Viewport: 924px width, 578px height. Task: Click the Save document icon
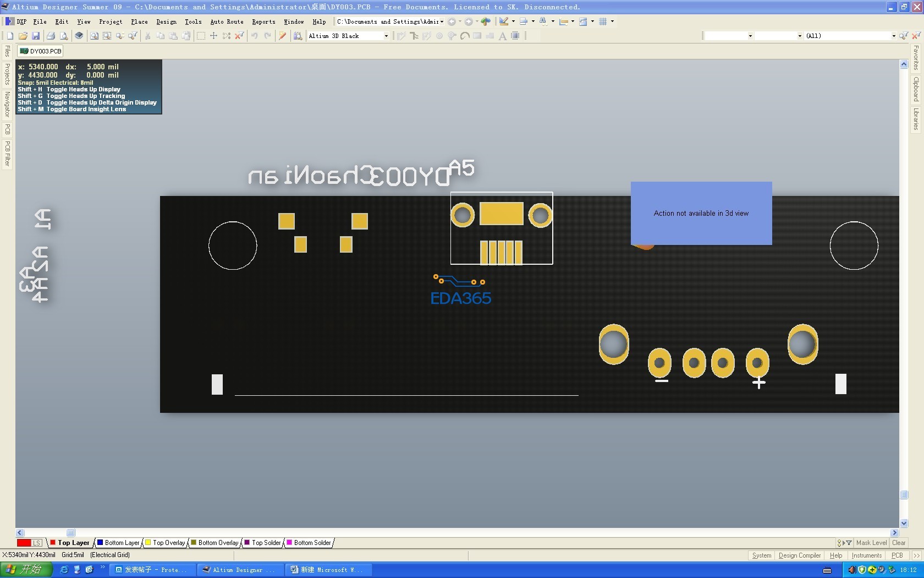coord(36,36)
